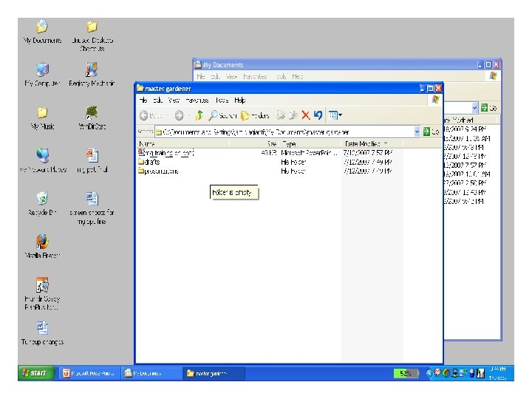The height and width of the screenshot is (399, 532).
Task: Click the Copy To toolbar icon
Action: (x=293, y=115)
